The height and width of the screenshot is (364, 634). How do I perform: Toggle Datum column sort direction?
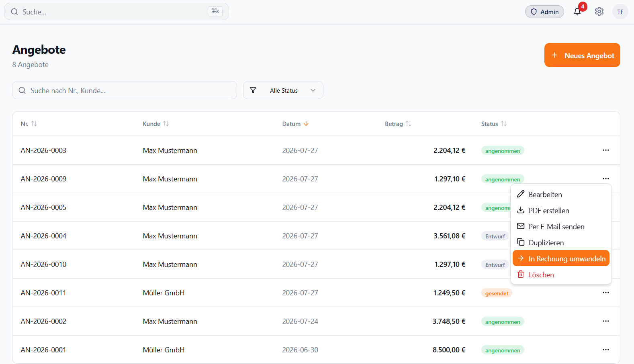(295, 124)
